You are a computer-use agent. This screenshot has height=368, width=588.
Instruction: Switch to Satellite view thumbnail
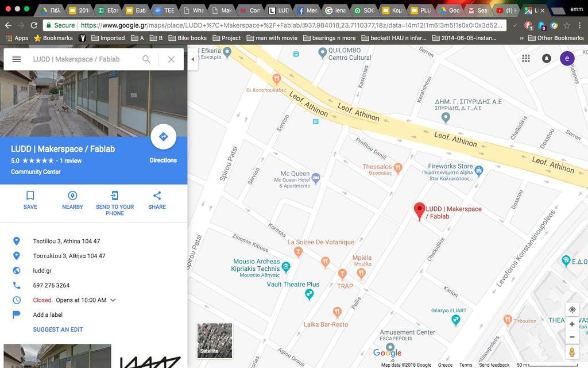tap(215, 340)
